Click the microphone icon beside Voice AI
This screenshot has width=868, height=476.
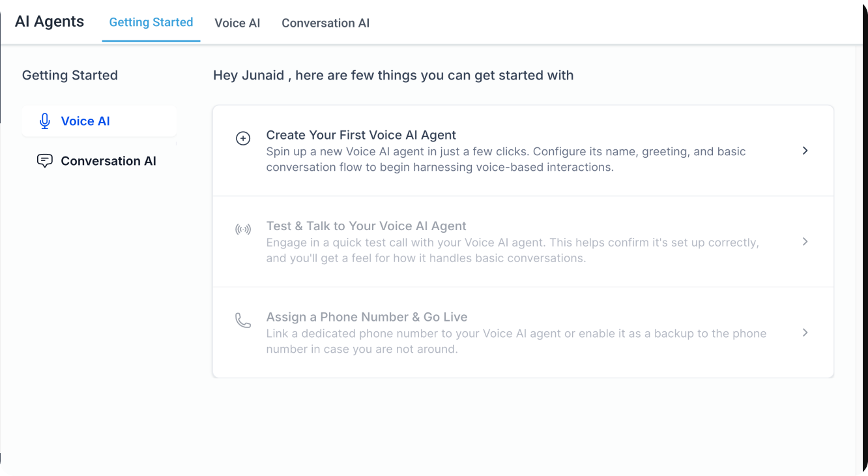45,121
